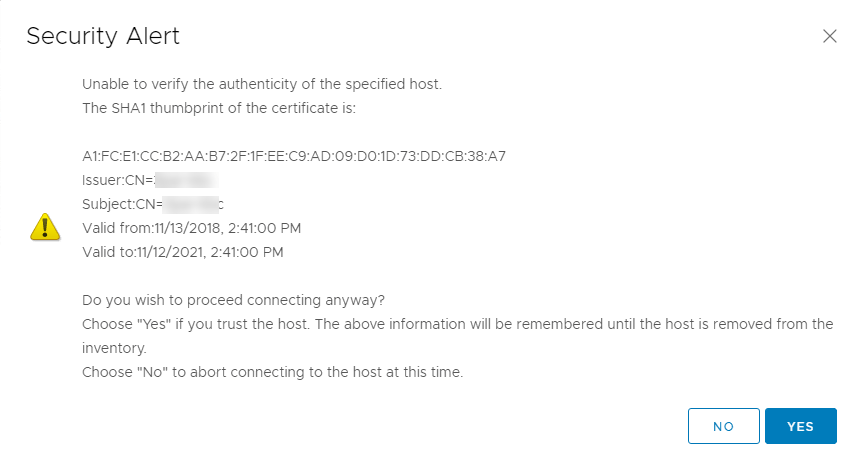Click 'The SHA1 thumbprint of the certificate is' text

point(219,108)
